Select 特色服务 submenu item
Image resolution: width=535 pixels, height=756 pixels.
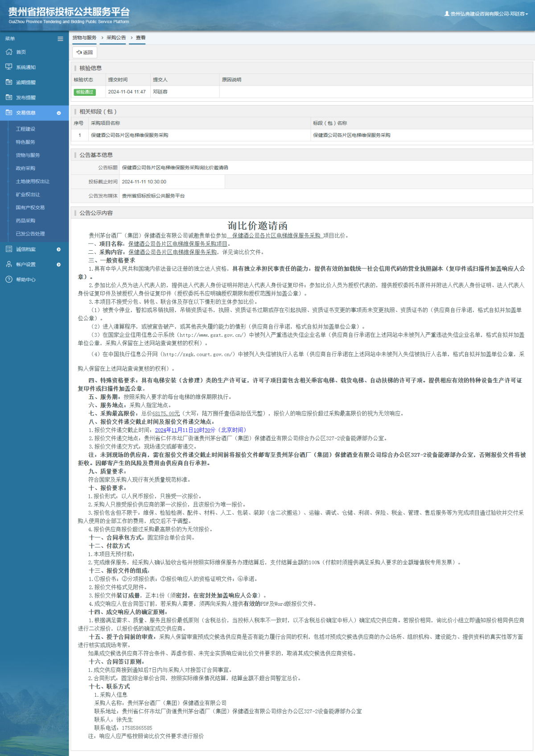[25, 142]
